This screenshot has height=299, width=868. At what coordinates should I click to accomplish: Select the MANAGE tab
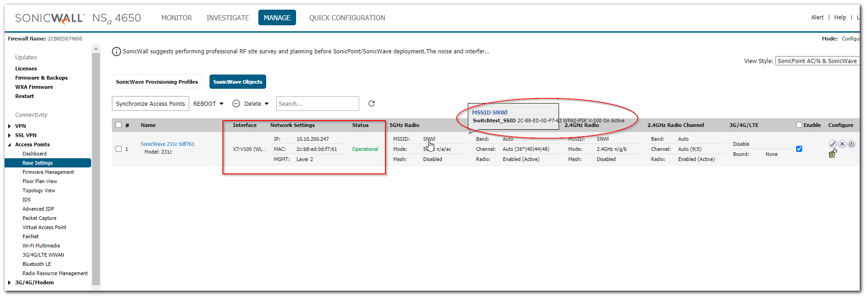click(x=277, y=17)
